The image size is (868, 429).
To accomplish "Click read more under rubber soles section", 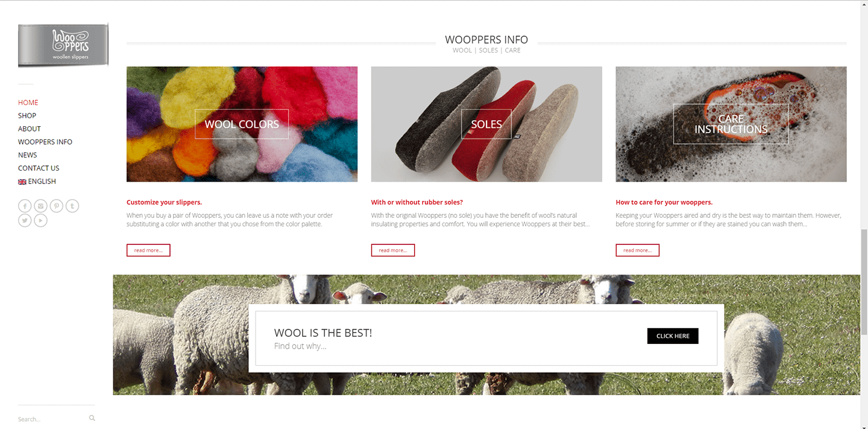I will tap(393, 250).
